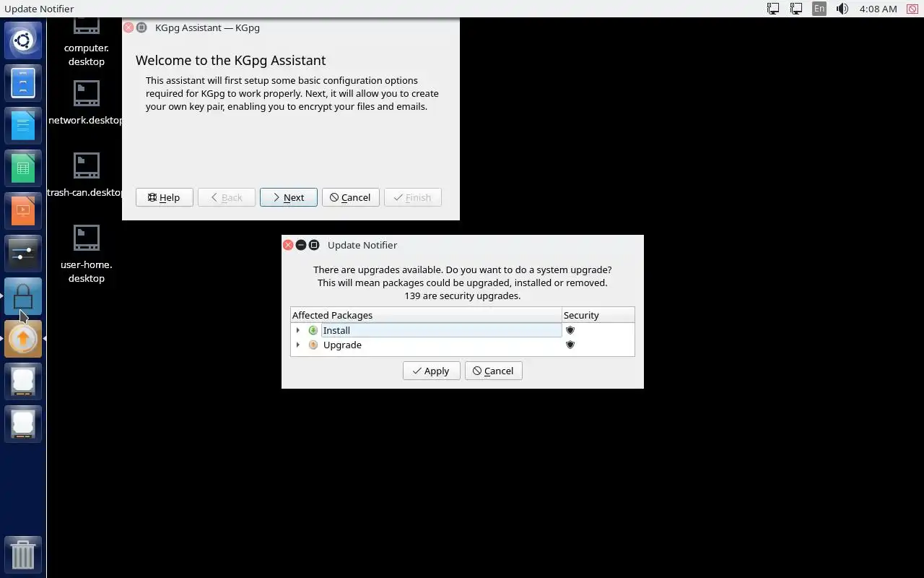Select the computer.desktop icon

[86, 40]
